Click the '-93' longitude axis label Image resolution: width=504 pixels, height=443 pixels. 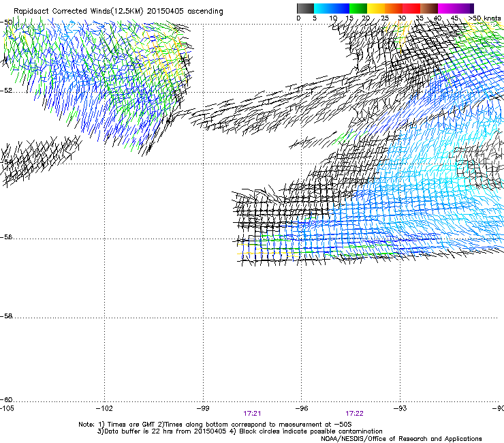tap(400, 408)
